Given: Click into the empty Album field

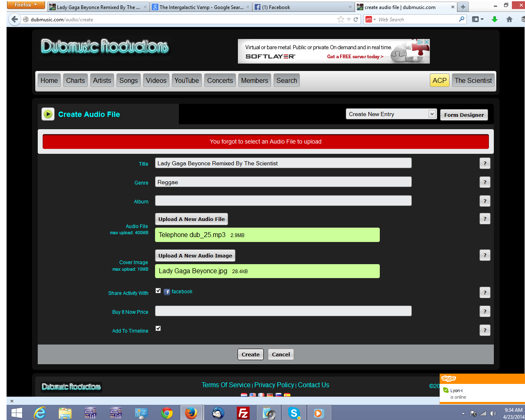Looking at the screenshot, I should coord(283,201).
